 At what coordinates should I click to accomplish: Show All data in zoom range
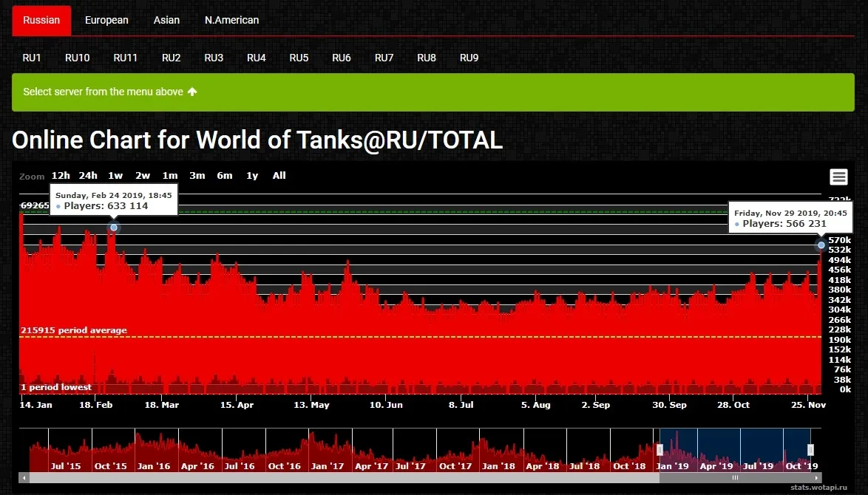pos(279,176)
